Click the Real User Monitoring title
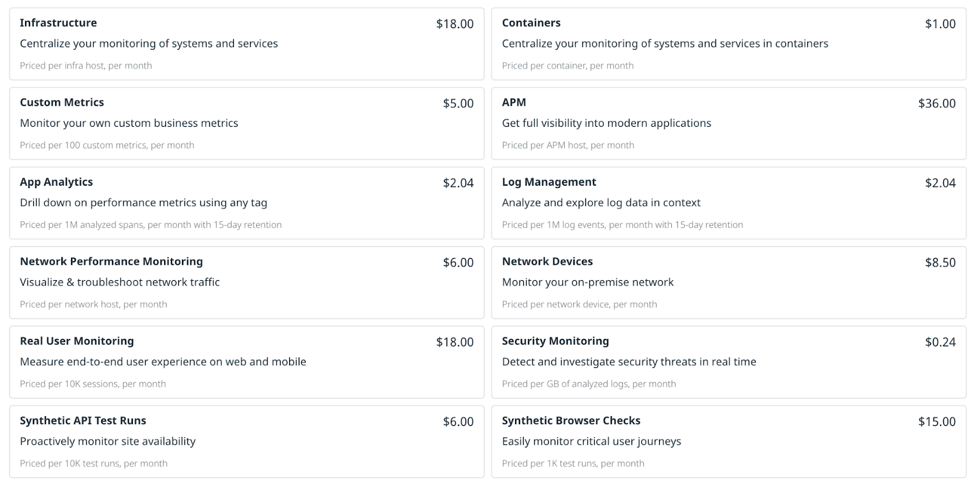Image resolution: width=980 pixels, height=483 pixels. [77, 341]
